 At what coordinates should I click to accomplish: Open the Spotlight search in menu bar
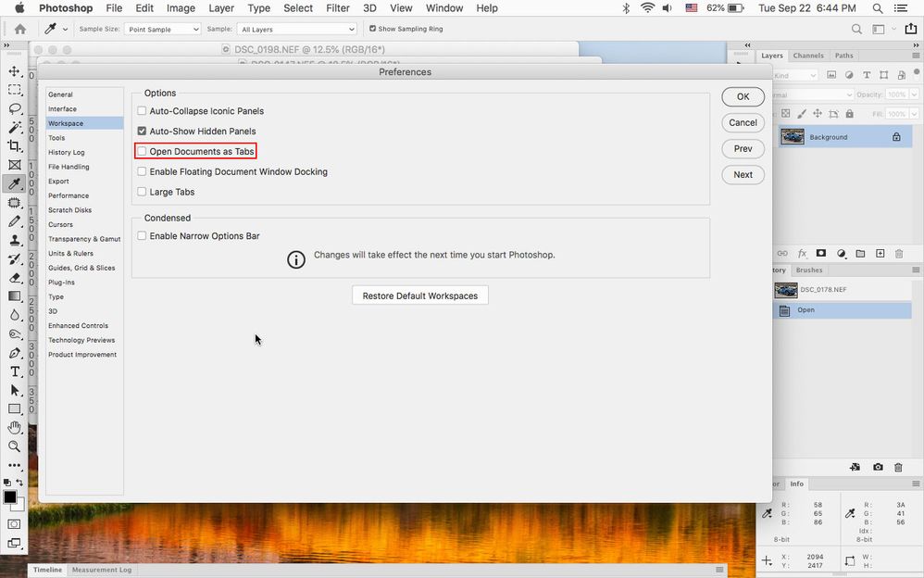click(878, 8)
